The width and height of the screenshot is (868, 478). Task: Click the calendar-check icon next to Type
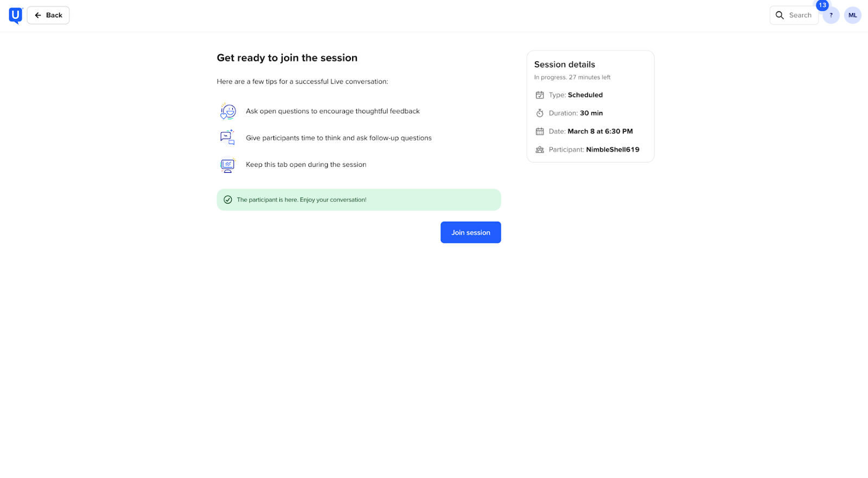point(540,95)
